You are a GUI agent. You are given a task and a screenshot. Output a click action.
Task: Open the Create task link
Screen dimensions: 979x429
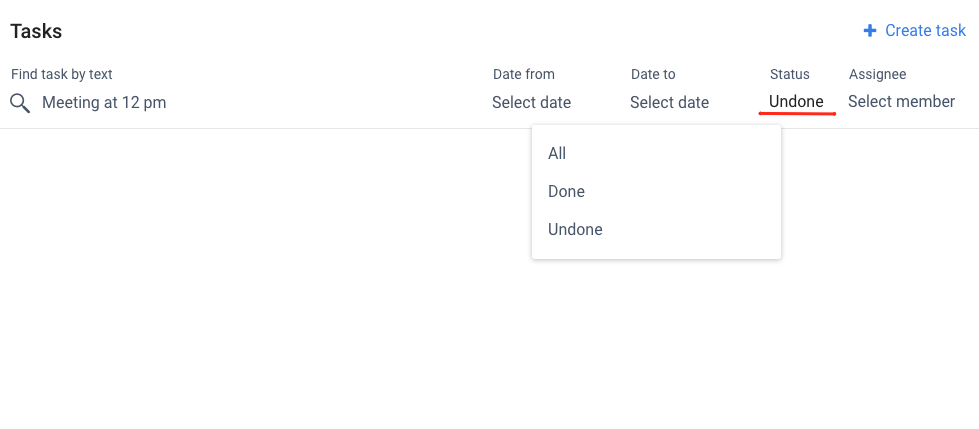(915, 31)
